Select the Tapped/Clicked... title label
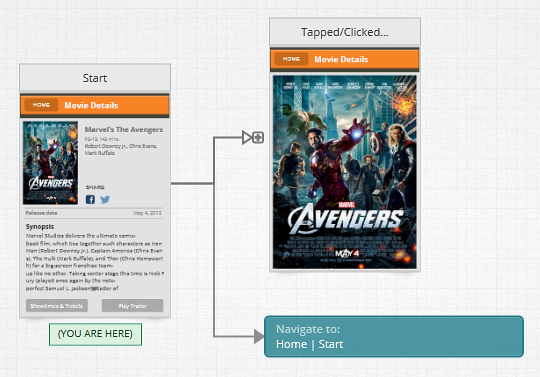This screenshot has width=540, height=377. pos(345,32)
